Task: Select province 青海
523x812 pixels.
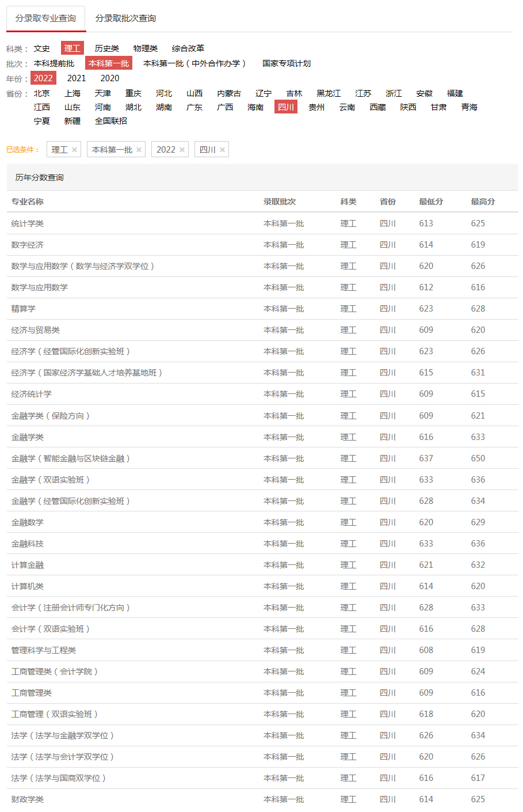Action: pyautogui.click(x=469, y=107)
